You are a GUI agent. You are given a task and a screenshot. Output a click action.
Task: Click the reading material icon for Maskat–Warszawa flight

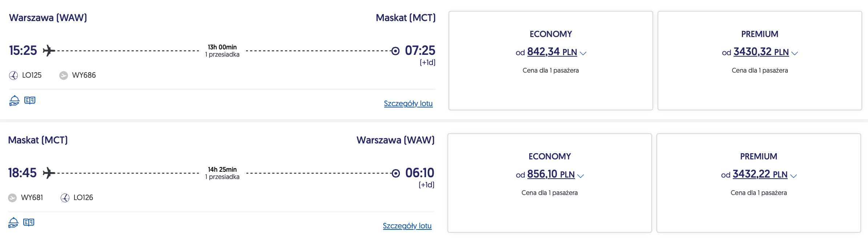[29, 223]
